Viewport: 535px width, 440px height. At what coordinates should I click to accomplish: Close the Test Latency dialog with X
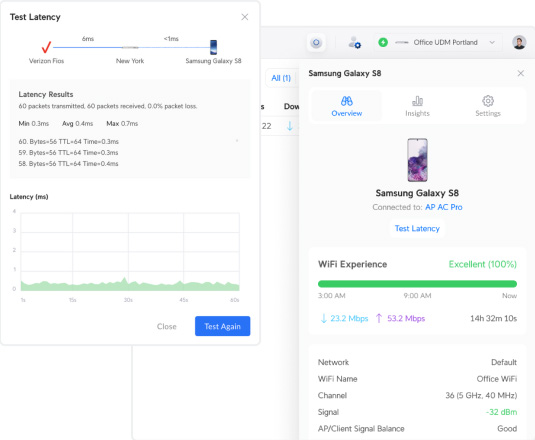point(245,17)
